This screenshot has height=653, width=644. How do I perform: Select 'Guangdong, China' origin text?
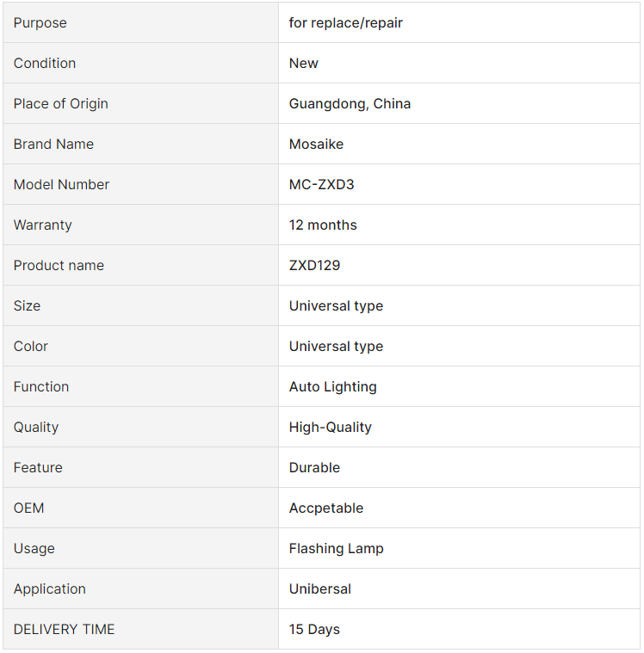(350, 104)
